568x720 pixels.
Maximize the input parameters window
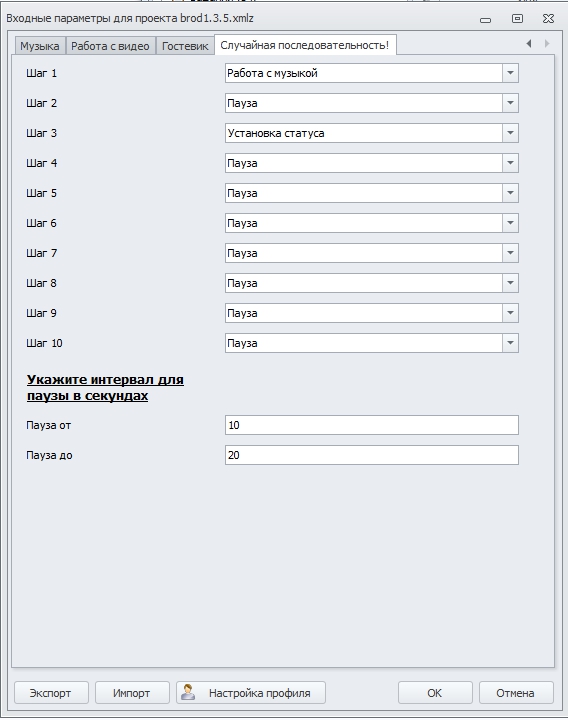[x=517, y=19]
